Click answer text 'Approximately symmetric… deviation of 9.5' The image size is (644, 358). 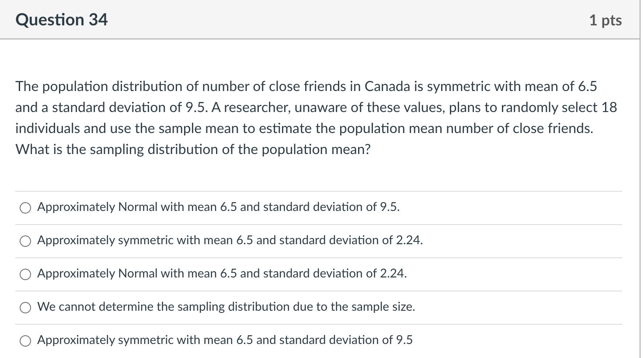point(225,340)
